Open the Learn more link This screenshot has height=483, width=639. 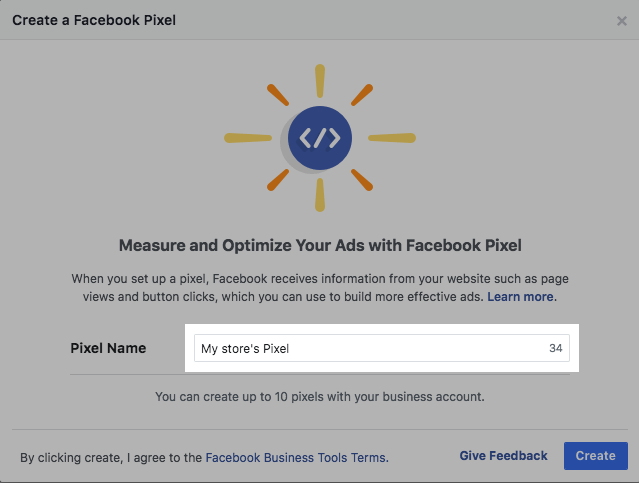coord(521,297)
